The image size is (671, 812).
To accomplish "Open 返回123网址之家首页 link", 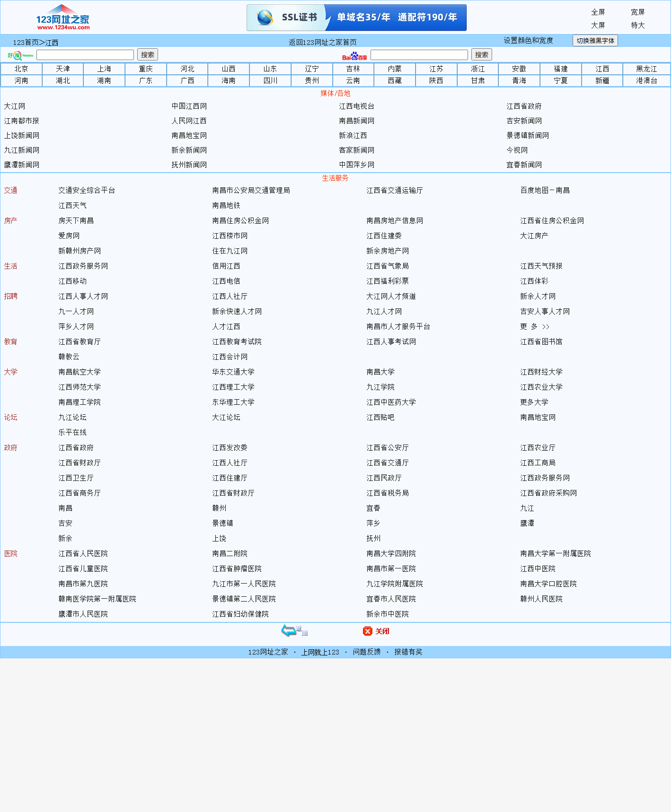I will pos(323,42).
